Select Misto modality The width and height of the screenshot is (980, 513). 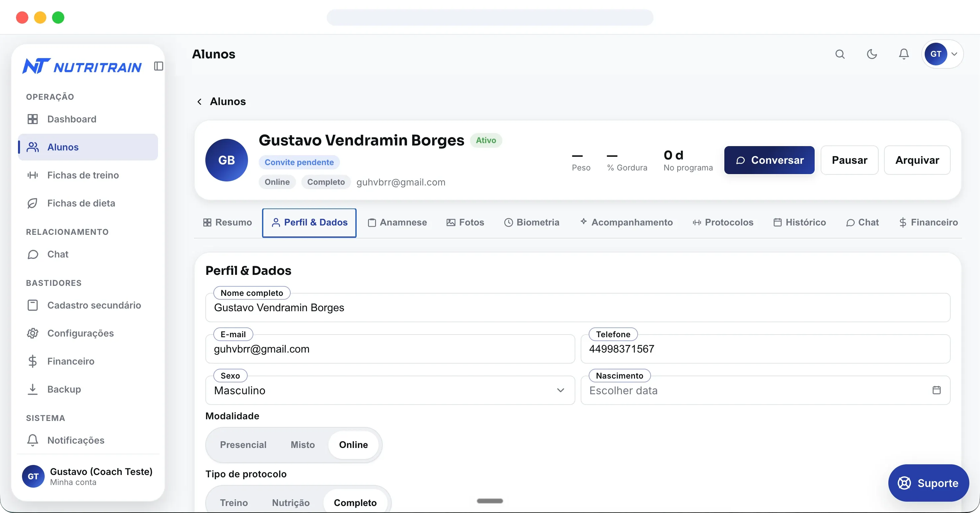click(302, 445)
